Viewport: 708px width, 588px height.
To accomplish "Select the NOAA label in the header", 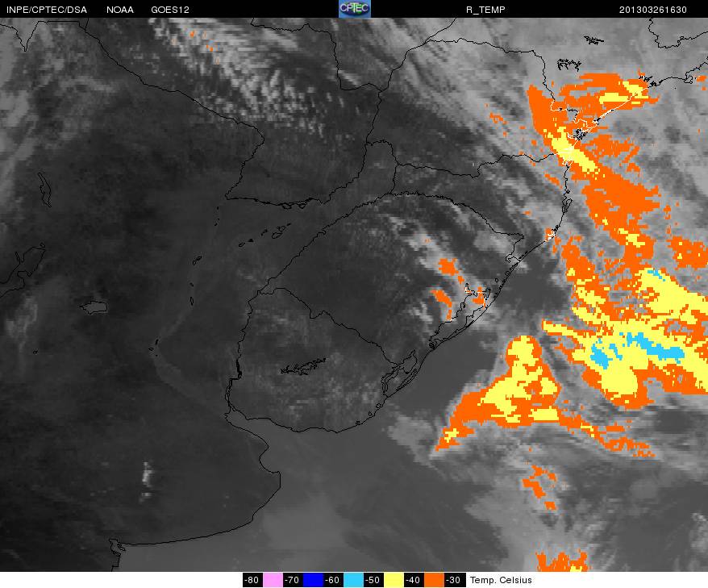I will pyautogui.click(x=120, y=10).
